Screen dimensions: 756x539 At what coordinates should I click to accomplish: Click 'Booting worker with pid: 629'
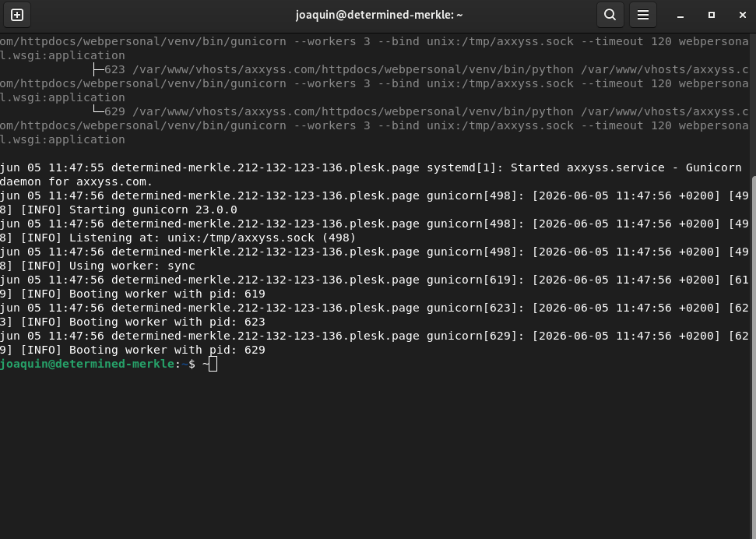(x=167, y=350)
